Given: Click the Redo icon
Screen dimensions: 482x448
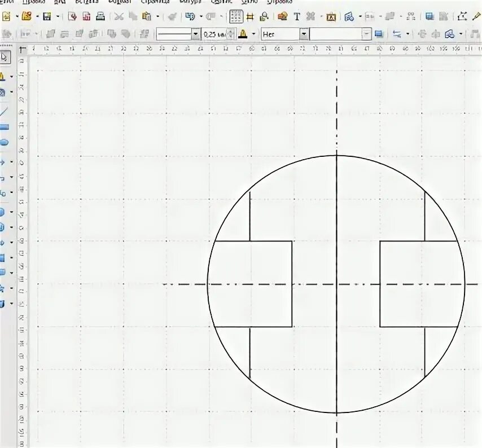Looking at the screenshot, I should (x=211, y=16).
